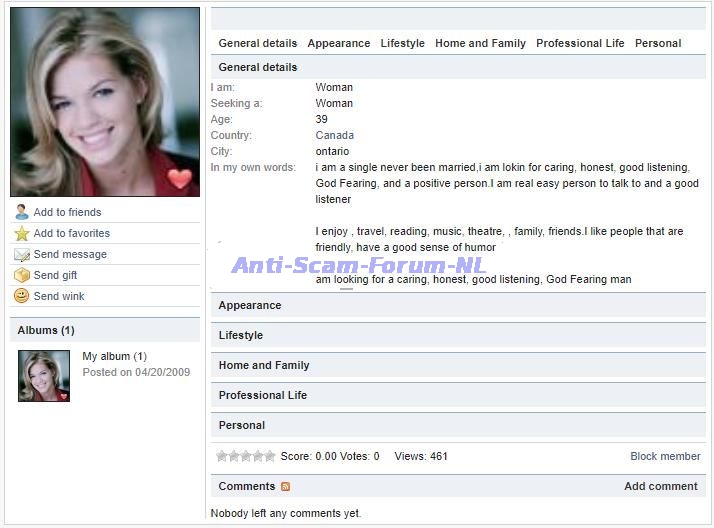Collapse the General details section header
The height and width of the screenshot is (528, 714).
258,68
